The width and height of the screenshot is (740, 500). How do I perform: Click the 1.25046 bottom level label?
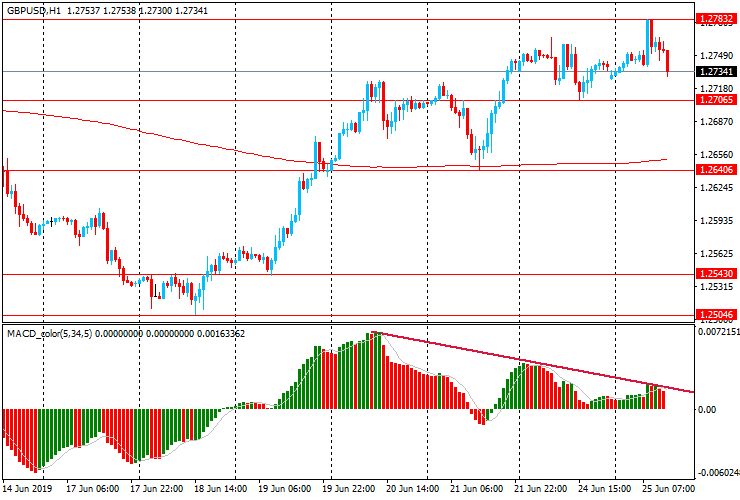coord(716,314)
